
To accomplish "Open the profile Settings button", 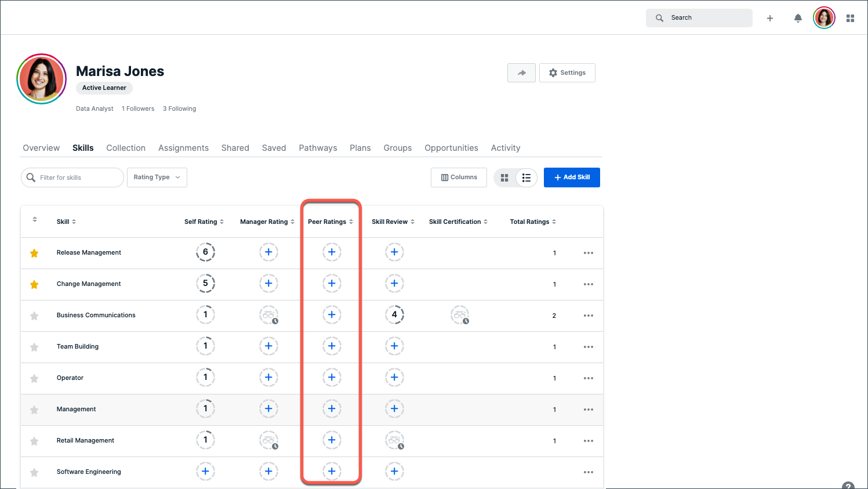I will point(567,73).
